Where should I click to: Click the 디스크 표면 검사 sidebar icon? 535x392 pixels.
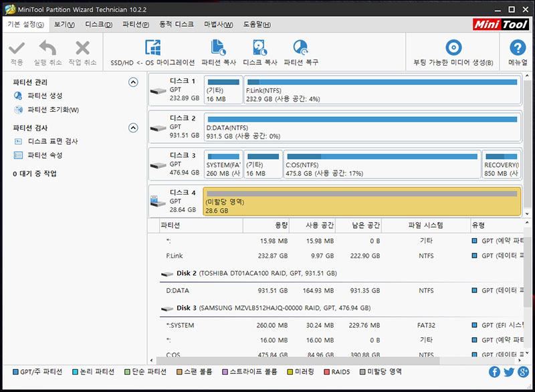point(18,141)
